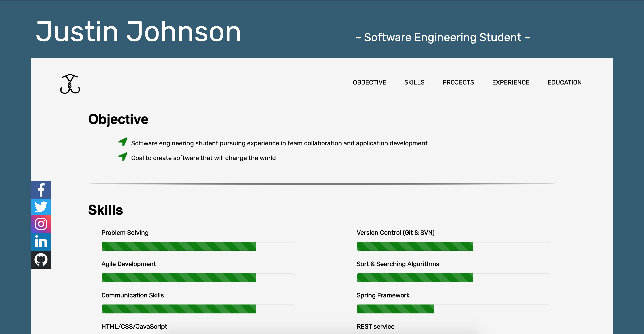The height and width of the screenshot is (334, 644).
Task: Open the SKILLS navigation item
Action: pos(414,82)
